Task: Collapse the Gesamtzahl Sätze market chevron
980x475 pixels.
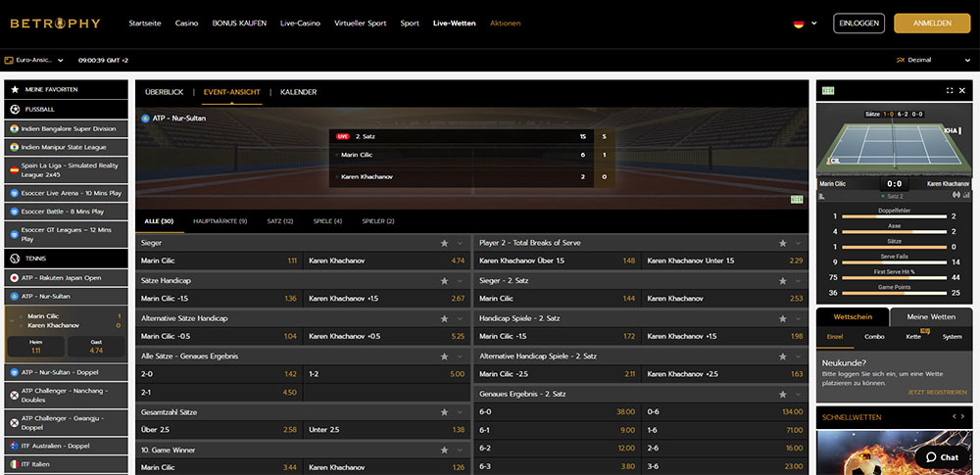Action: click(x=460, y=412)
